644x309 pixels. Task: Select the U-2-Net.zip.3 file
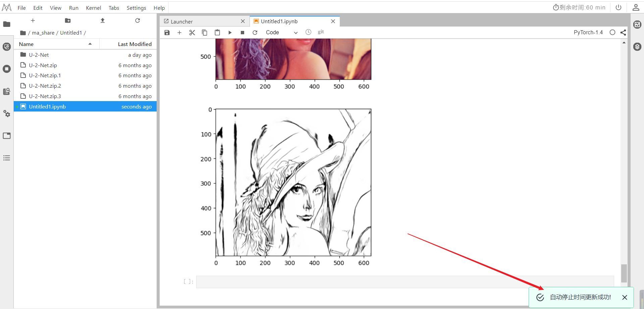(85, 96)
